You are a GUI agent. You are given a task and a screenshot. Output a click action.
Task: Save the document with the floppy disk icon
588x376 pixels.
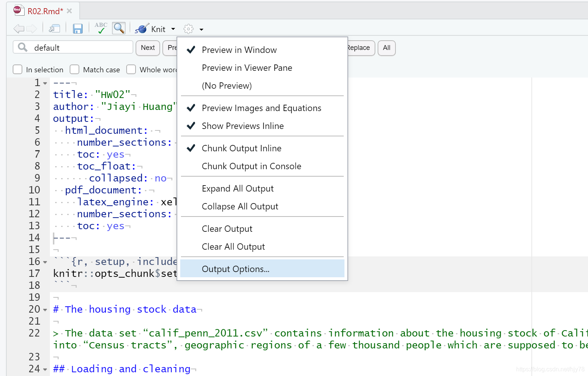tap(77, 29)
